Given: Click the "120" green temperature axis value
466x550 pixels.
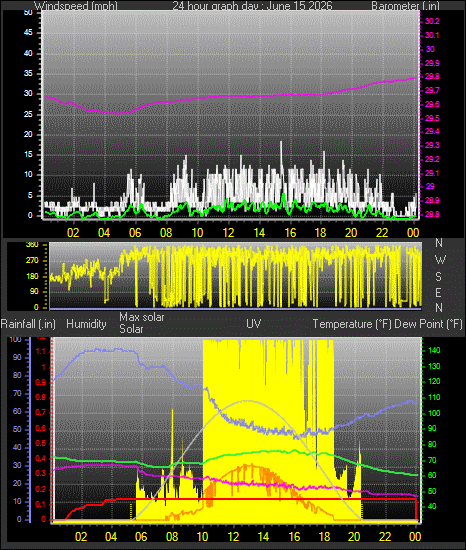Looking at the screenshot, I should [x=434, y=382].
